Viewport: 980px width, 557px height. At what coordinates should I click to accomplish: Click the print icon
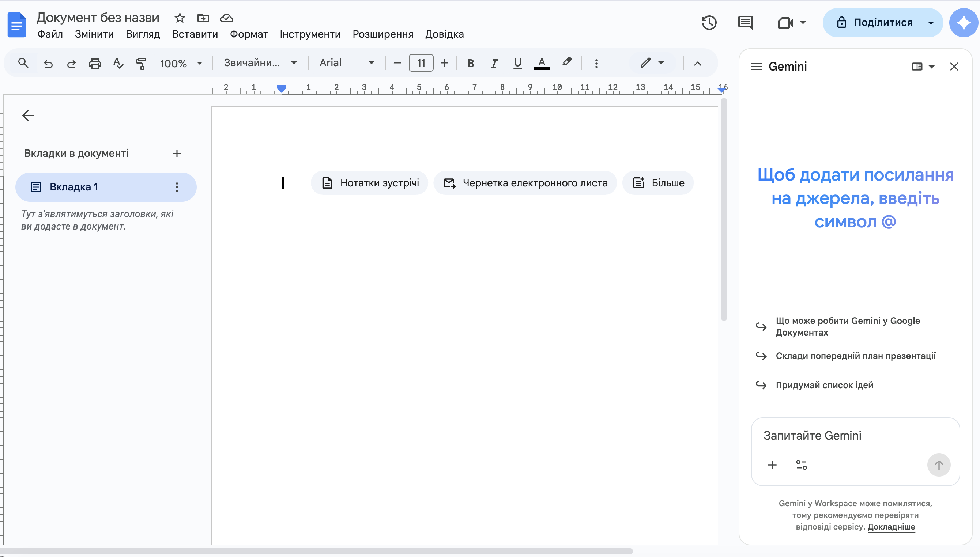tap(95, 63)
